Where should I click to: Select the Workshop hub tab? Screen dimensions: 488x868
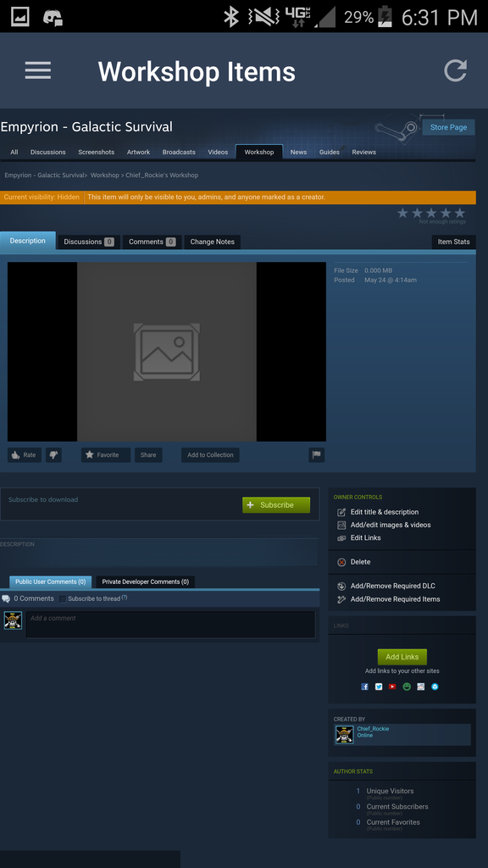[x=259, y=153]
